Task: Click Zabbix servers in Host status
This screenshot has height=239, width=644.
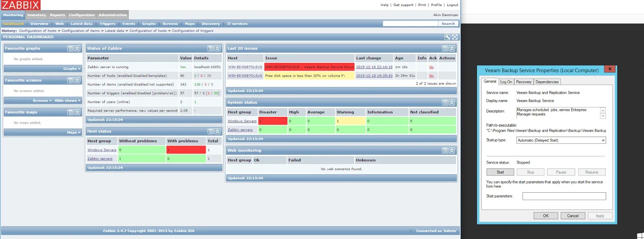Action: tap(100, 159)
